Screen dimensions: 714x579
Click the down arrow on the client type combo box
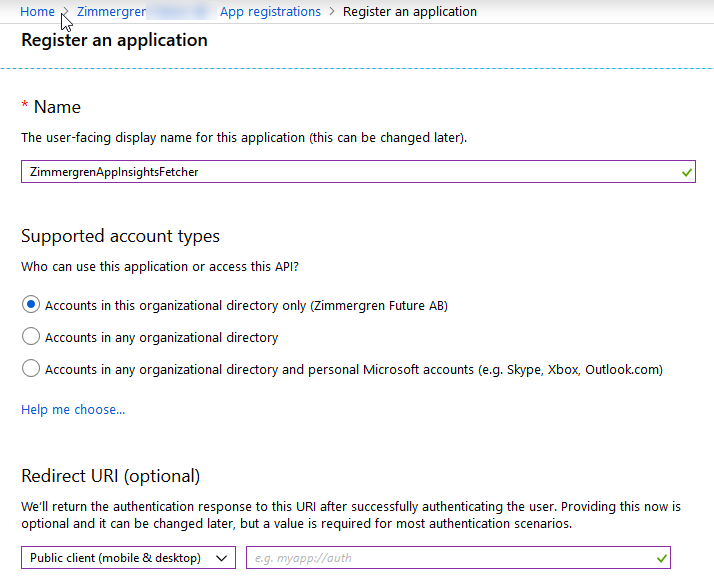(222, 558)
